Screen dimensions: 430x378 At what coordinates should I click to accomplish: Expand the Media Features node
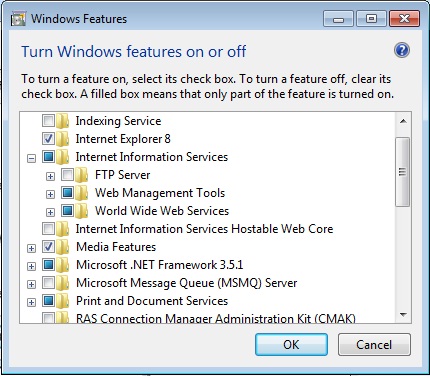pos(31,248)
